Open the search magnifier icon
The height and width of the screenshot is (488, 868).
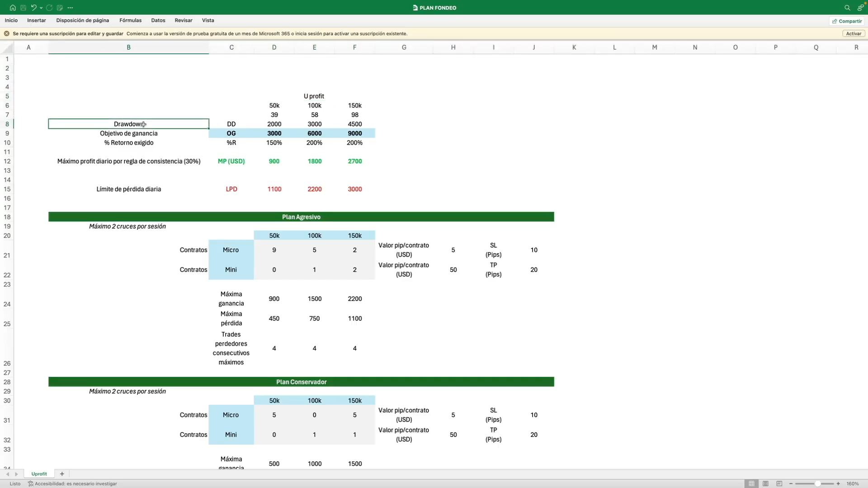tap(847, 8)
